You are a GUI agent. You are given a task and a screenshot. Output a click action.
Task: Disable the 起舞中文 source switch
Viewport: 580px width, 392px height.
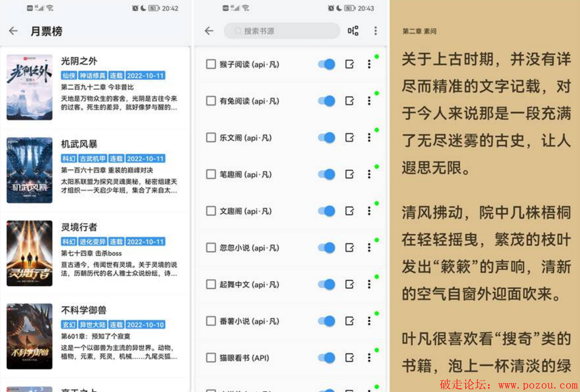click(326, 284)
